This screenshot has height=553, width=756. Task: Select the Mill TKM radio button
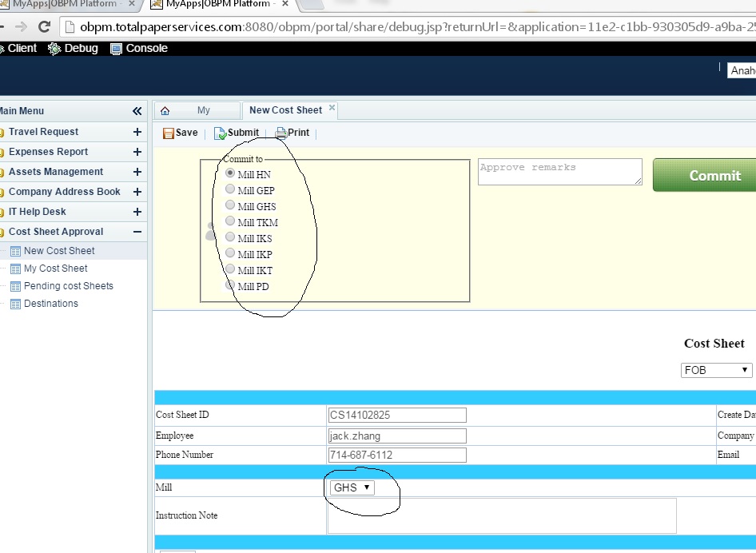click(230, 221)
